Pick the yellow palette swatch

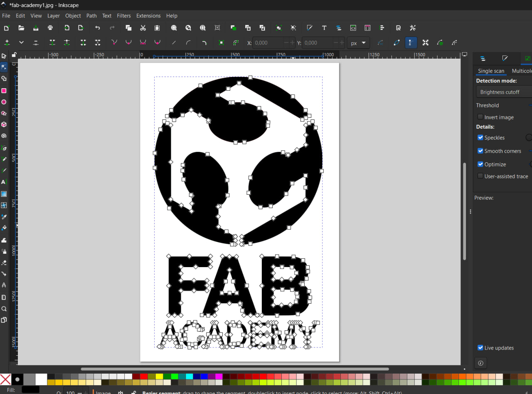point(160,377)
